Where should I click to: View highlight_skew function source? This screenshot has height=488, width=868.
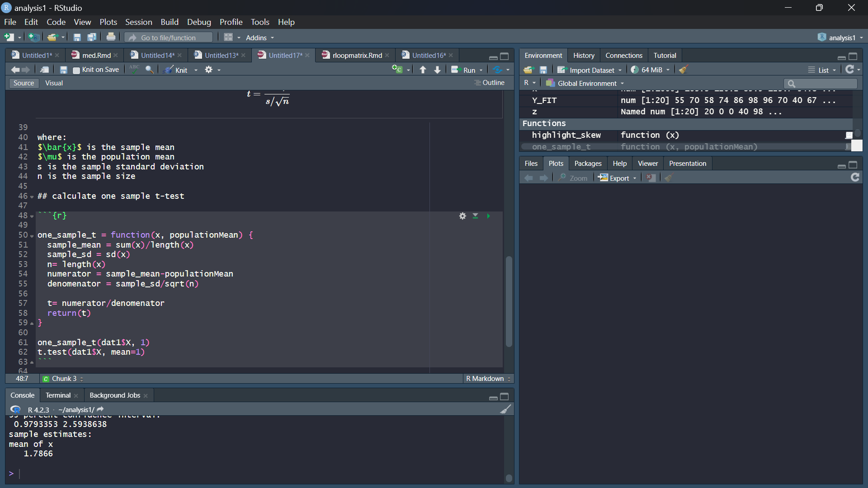849,135
